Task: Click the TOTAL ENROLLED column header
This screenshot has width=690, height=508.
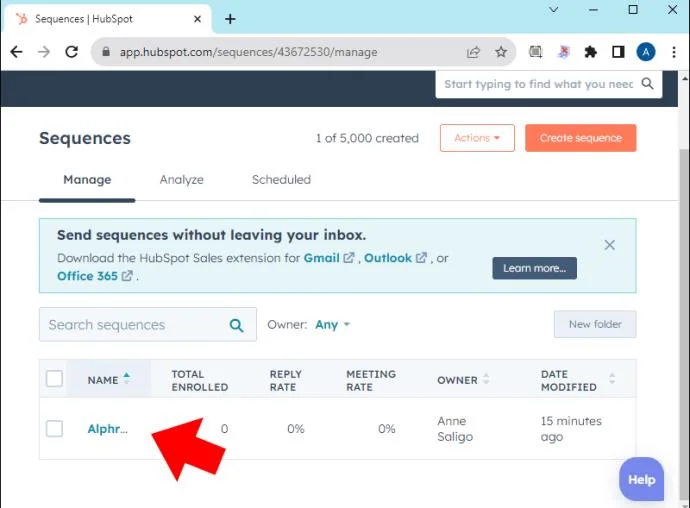Action: tap(199, 380)
